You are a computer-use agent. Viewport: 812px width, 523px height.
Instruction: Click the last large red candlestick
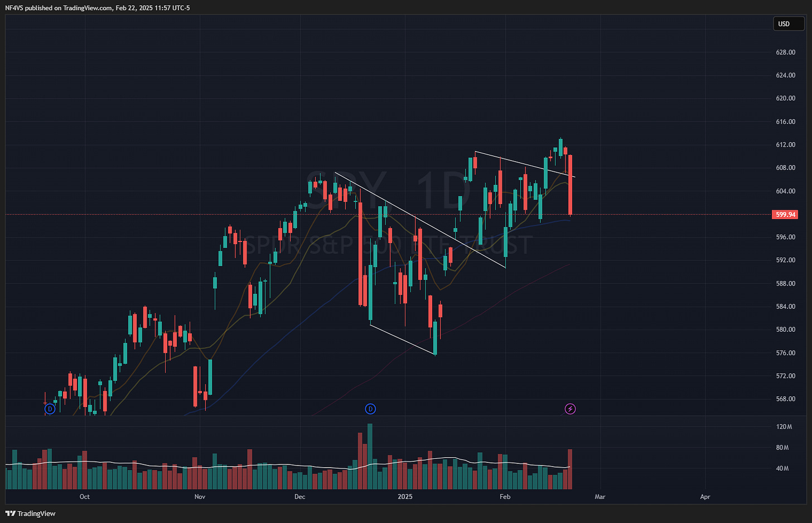pyautogui.click(x=571, y=185)
